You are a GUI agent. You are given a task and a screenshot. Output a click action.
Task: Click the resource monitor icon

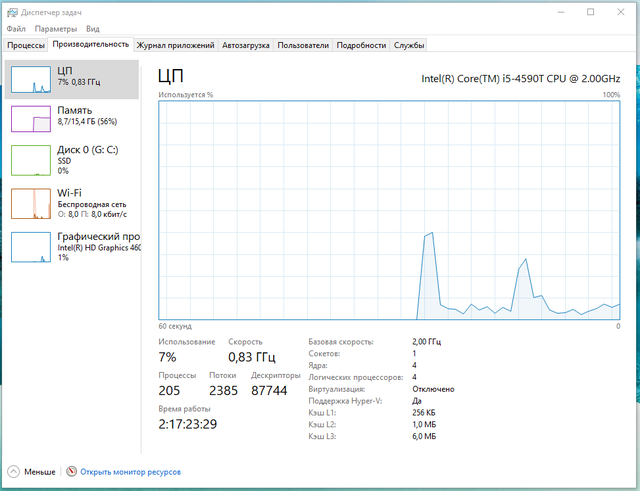(71, 471)
